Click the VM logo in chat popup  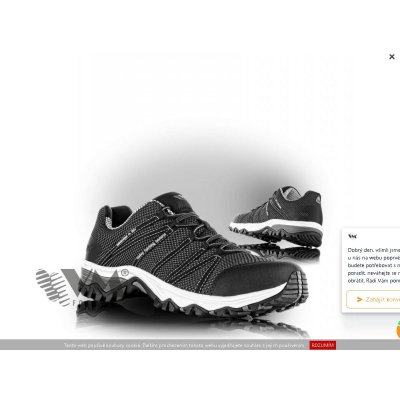coord(352,236)
